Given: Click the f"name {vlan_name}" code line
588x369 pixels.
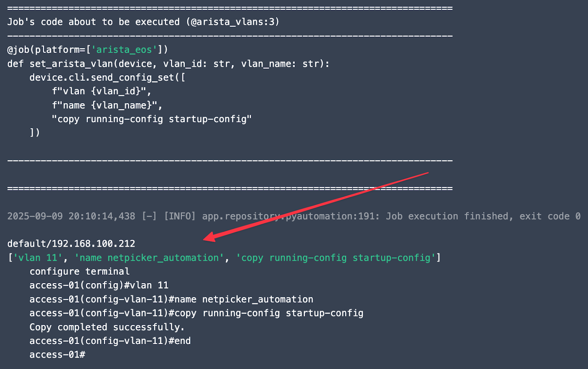Looking at the screenshot, I should click(x=107, y=105).
